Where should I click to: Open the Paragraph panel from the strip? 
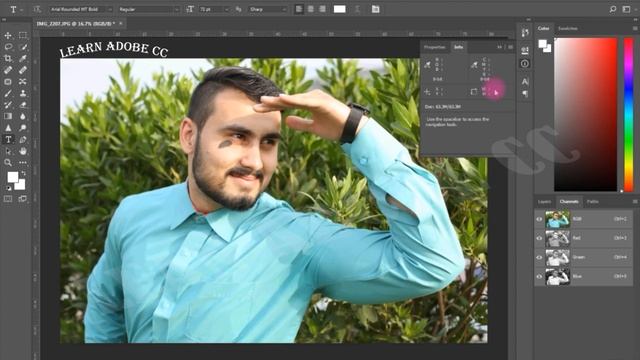pos(525,94)
